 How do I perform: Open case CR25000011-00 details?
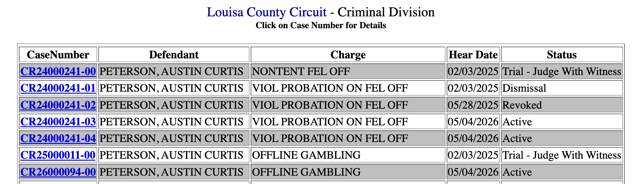tap(58, 155)
